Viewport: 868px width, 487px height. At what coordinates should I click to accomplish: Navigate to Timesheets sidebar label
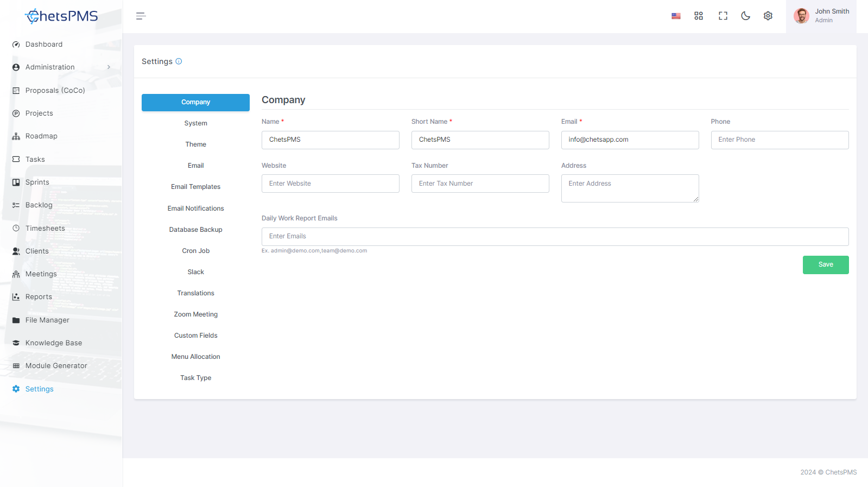[x=45, y=229]
